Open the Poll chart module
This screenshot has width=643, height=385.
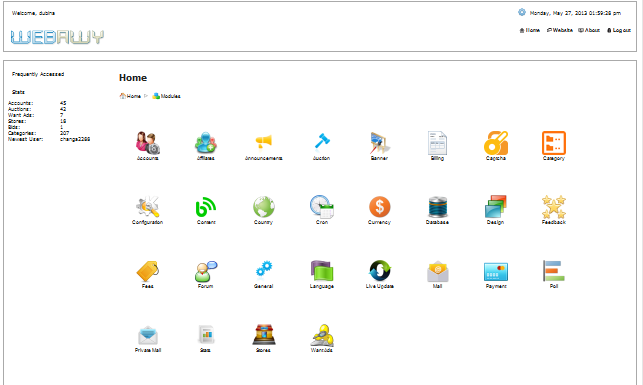(x=554, y=274)
